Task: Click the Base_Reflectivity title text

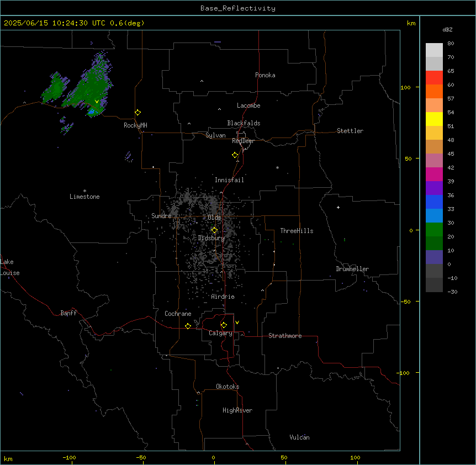Action: point(238,8)
